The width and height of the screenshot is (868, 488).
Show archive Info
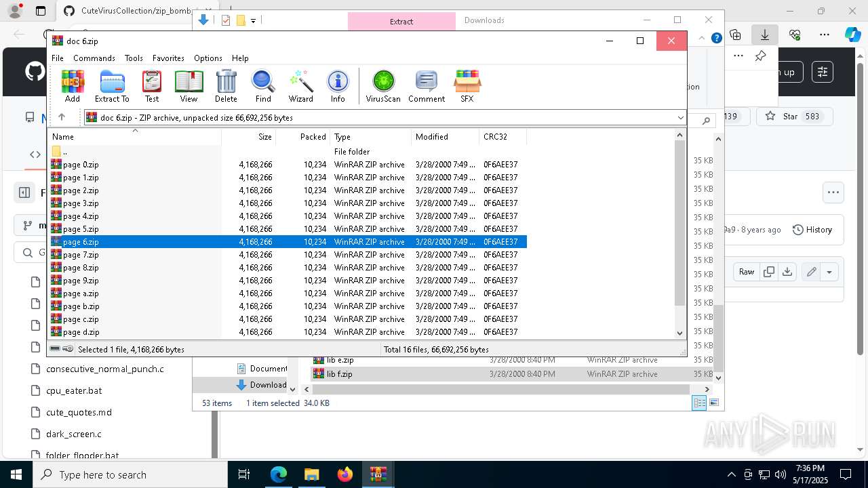(338, 86)
